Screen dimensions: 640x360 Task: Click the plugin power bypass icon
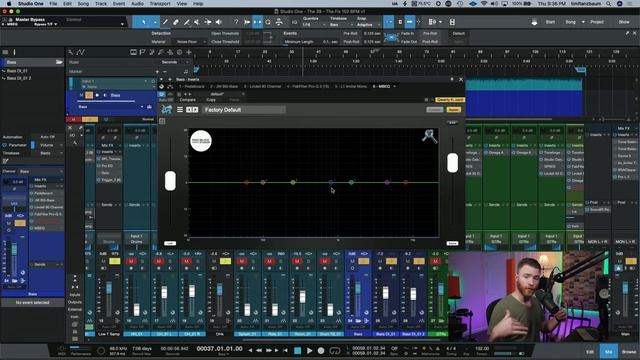[x=162, y=94]
